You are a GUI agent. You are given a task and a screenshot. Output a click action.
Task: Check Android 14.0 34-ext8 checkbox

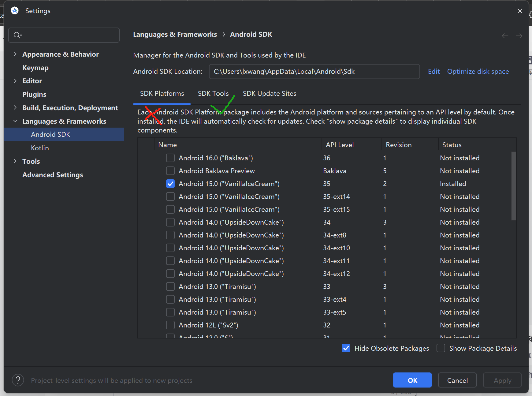click(x=170, y=235)
